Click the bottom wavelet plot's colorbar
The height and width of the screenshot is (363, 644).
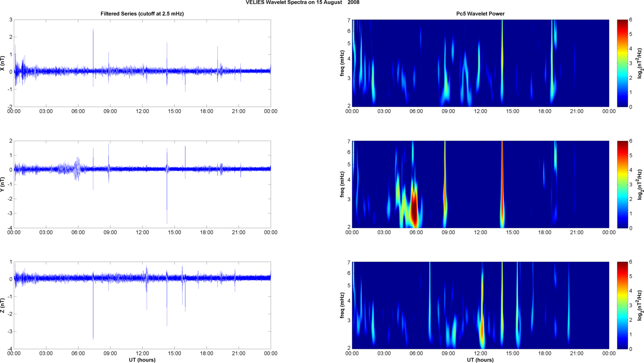(x=622, y=305)
